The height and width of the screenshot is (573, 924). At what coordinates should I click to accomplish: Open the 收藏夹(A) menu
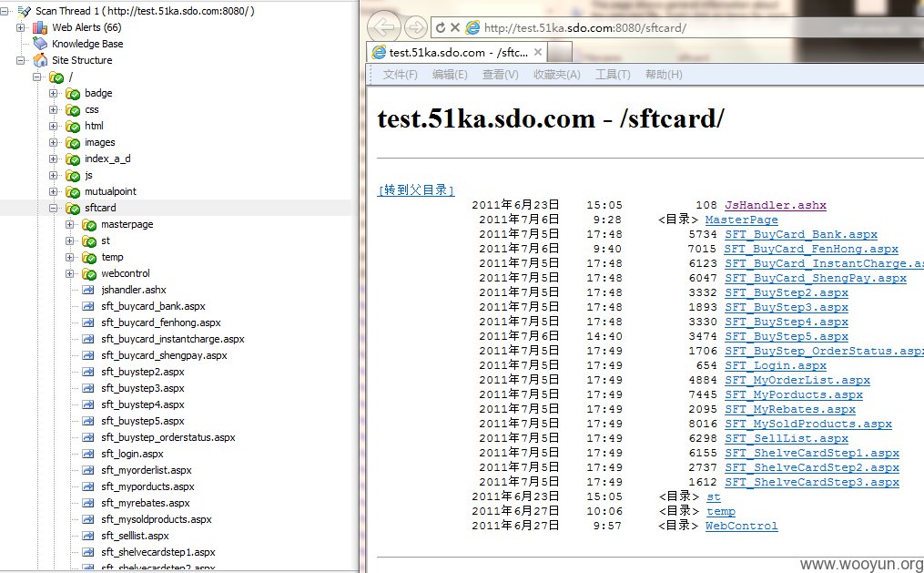(x=557, y=75)
